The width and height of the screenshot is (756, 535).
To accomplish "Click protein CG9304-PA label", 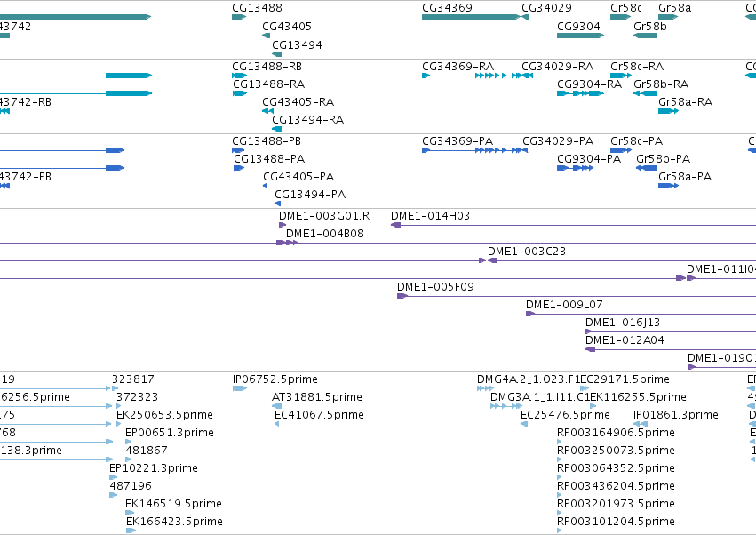I will (x=589, y=159).
